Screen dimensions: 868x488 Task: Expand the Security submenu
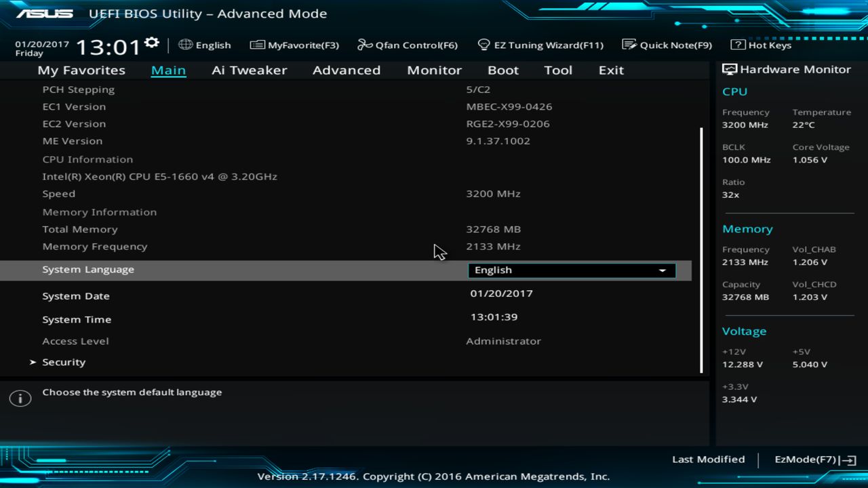(x=64, y=362)
